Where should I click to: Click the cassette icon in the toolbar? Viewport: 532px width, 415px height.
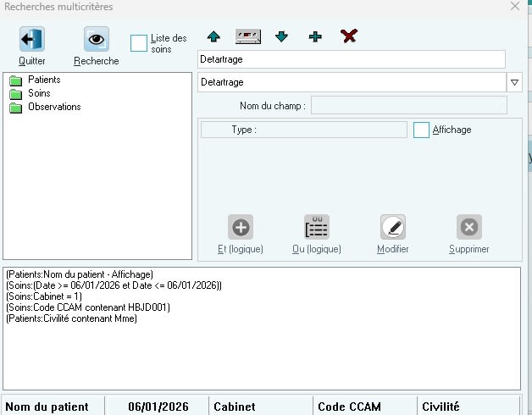(x=247, y=36)
